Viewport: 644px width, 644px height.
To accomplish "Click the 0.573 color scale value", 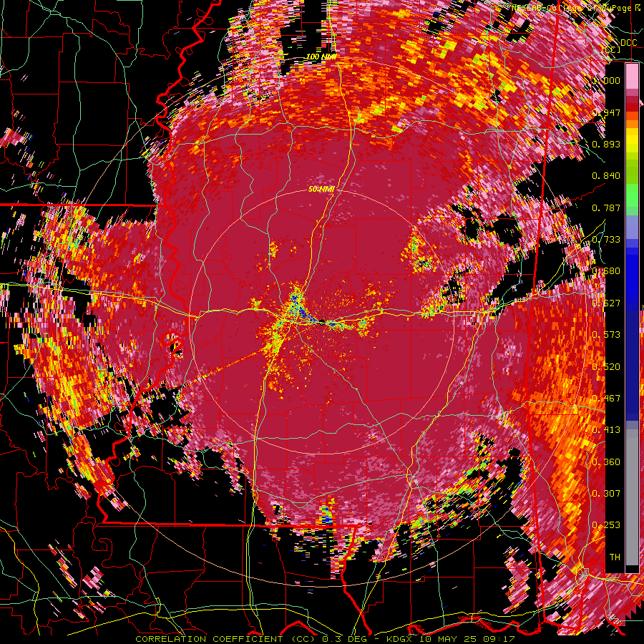I will point(606,335).
